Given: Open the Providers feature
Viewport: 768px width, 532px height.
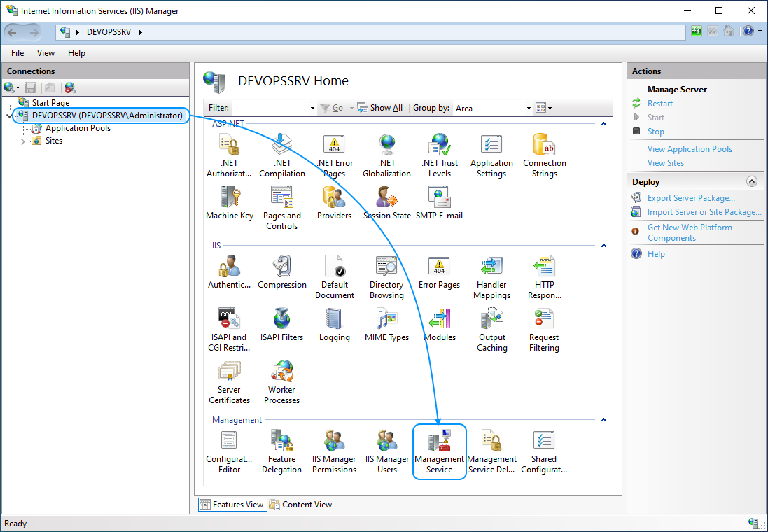Looking at the screenshot, I should (335, 203).
